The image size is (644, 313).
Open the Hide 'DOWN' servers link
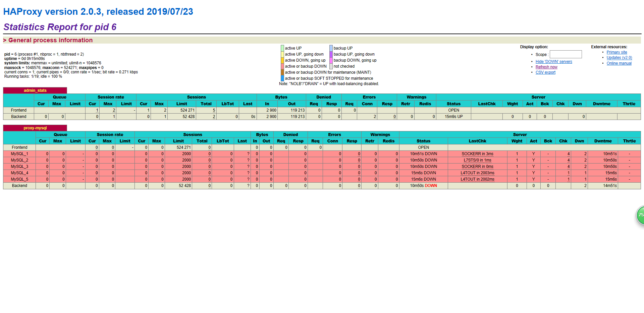554,62
